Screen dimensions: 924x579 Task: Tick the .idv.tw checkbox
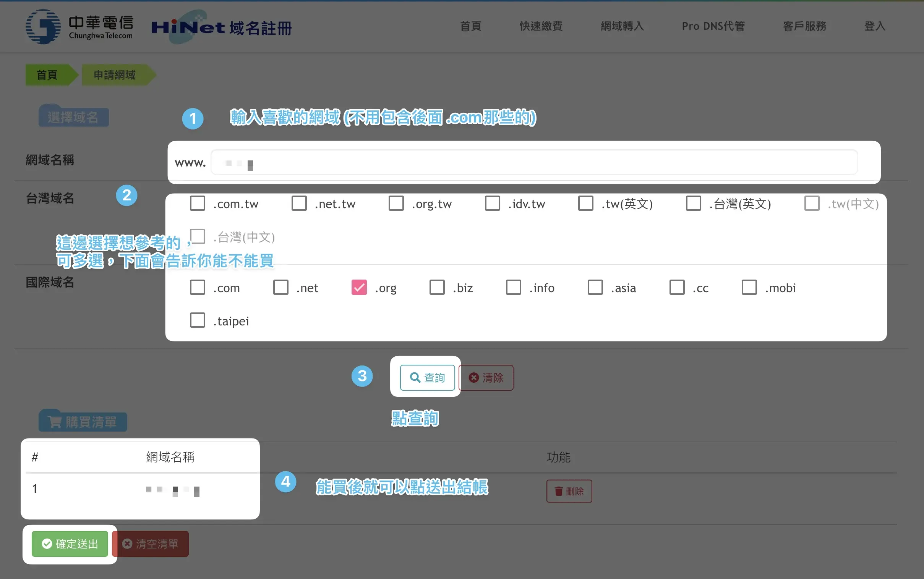point(492,203)
